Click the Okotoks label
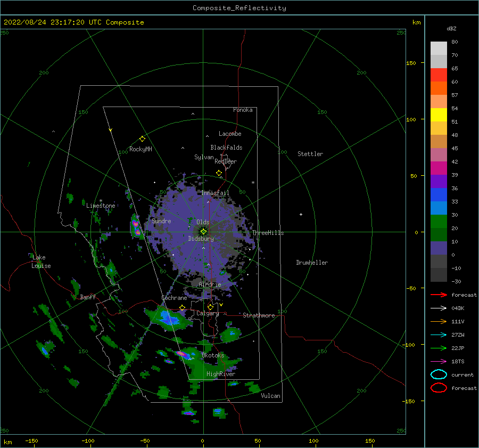Viewport: 479px width, 448px height. click(213, 355)
